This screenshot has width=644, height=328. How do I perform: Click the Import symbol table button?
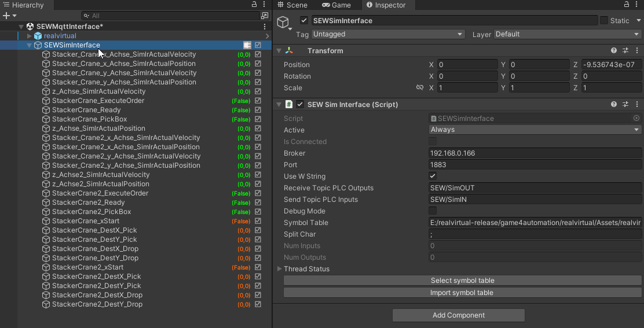coord(462,293)
